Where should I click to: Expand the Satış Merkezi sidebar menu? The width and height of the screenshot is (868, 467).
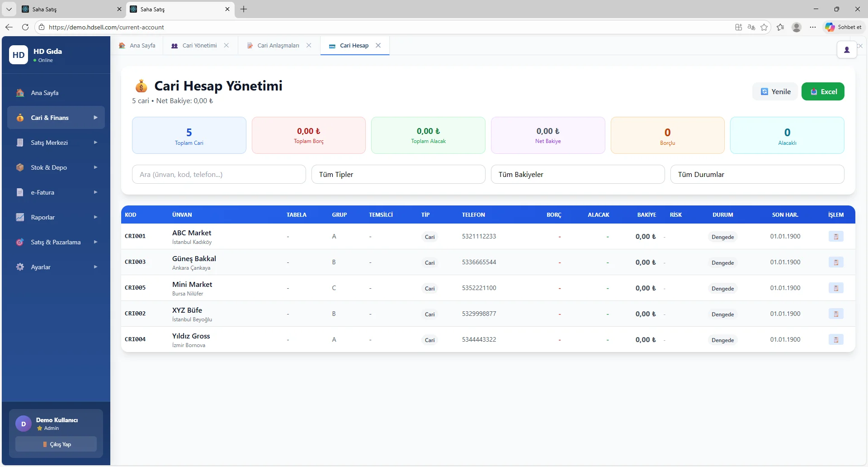[56, 143]
